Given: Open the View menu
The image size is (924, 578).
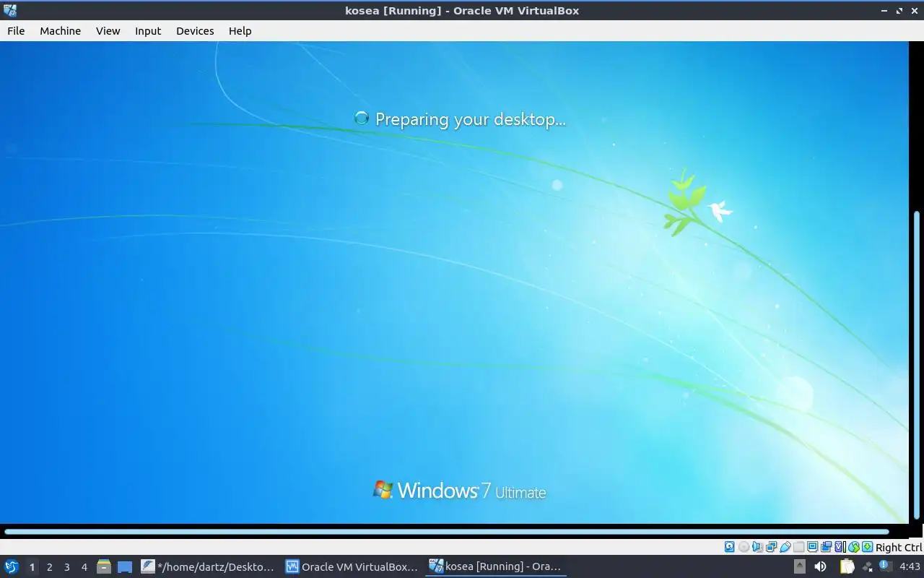Looking at the screenshot, I should coord(108,31).
